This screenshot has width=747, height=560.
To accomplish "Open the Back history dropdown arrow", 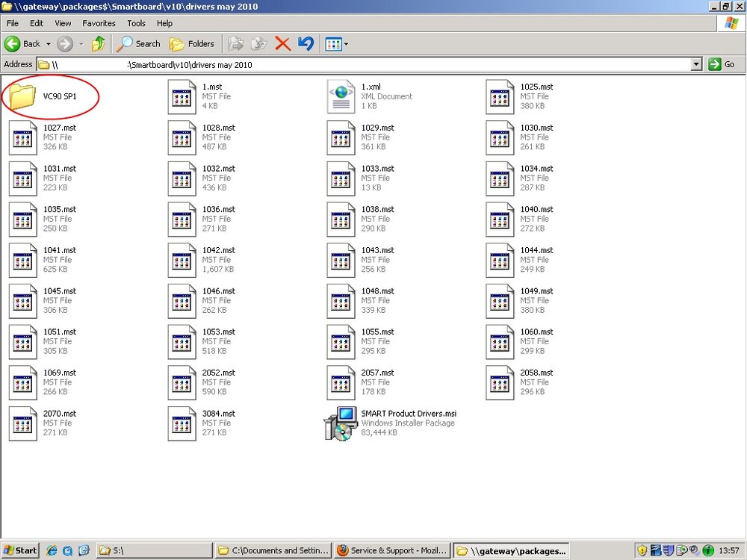I will (48, 44).
